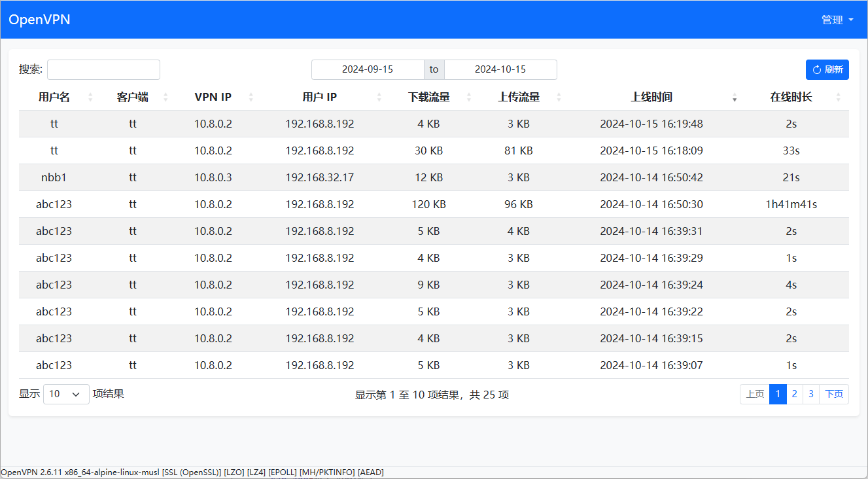The width and height of the screenshot is (868, 479).
Task: Open the start date field 2024-09-15
Action: [368, 69]
